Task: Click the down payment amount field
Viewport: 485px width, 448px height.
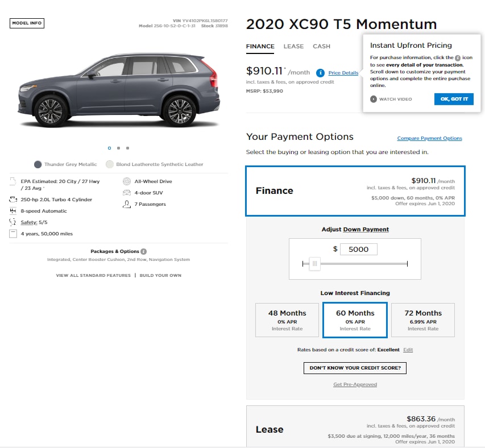Action: click(x=358, y=249)
